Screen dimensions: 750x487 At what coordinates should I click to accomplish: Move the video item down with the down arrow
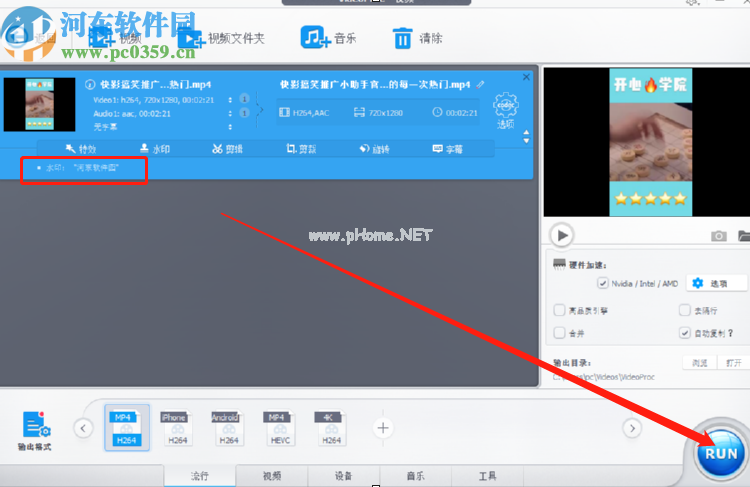[x=526, y=141]
